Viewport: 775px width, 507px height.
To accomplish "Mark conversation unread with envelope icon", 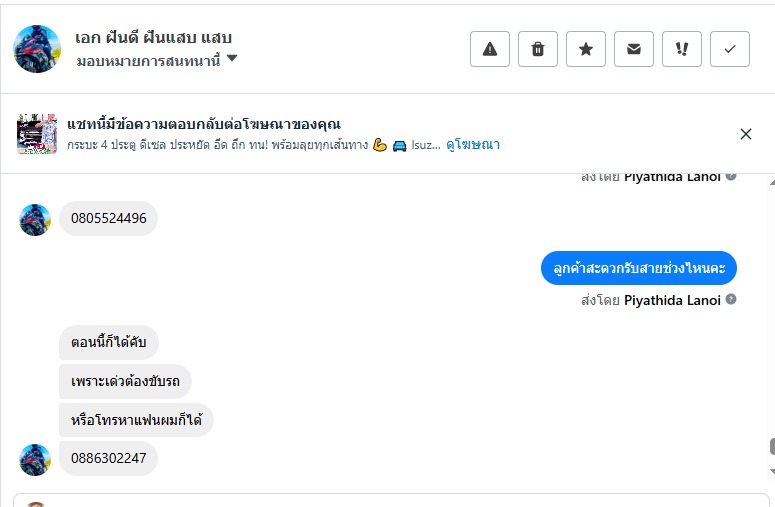I will (634, 49).
